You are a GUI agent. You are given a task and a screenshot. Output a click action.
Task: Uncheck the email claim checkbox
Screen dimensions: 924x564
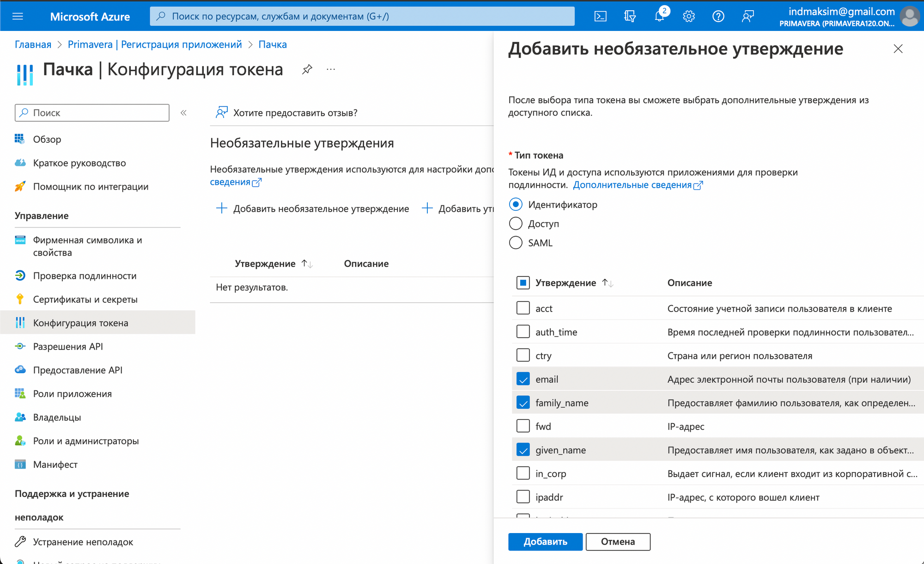coord(523,380)
